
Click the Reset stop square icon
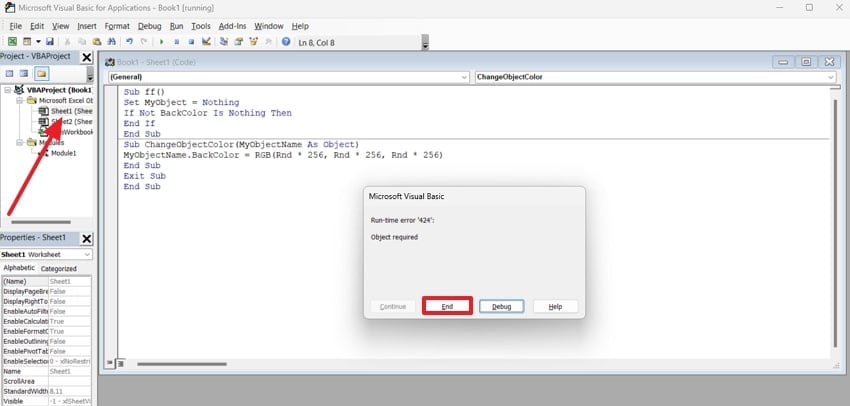coord(191,42)
